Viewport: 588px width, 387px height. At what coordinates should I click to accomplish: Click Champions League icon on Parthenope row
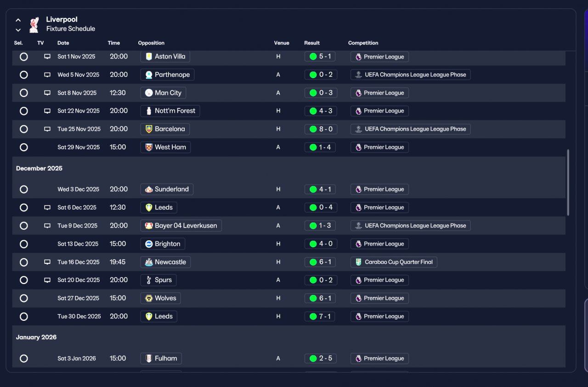point(358,75)
